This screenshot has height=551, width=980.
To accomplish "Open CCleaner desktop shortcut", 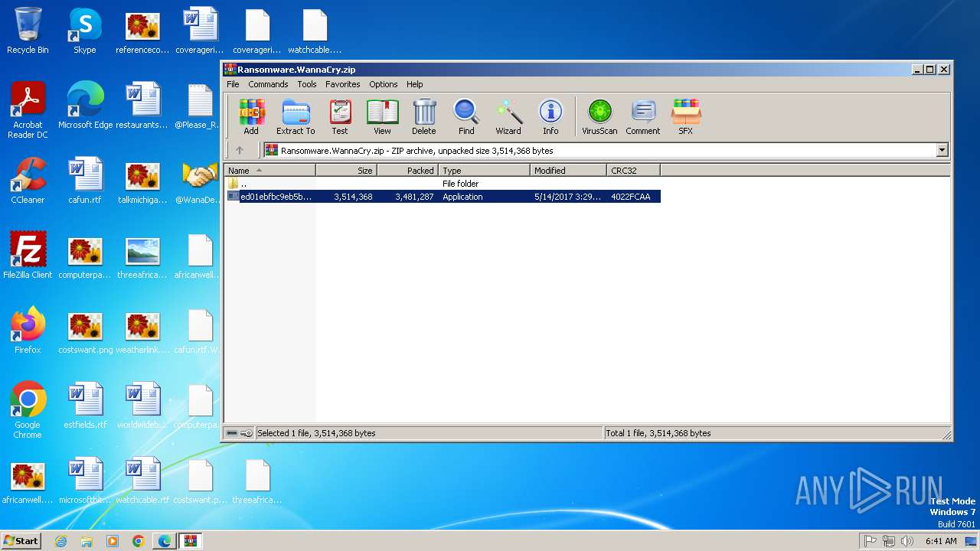I will coord(28,181).
